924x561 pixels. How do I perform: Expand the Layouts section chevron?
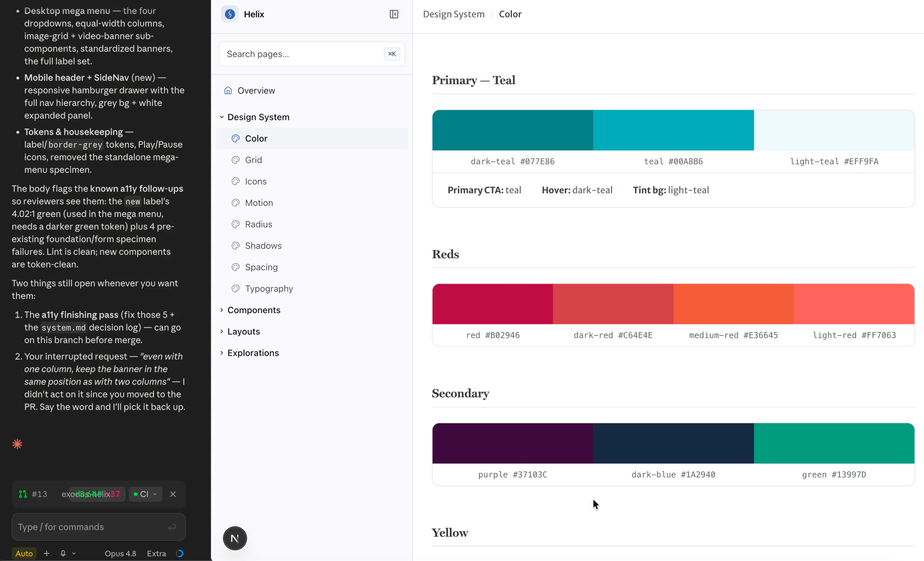pyautogui.click(x=222, y=331)
